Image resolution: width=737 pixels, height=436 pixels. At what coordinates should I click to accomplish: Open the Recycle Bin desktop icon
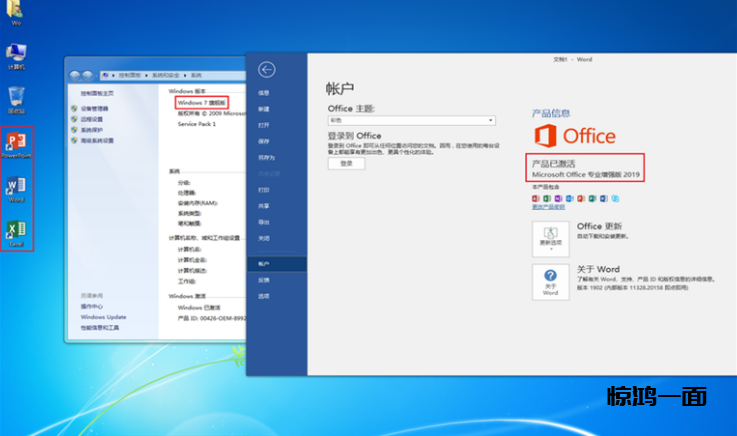(x=16, y=98)
